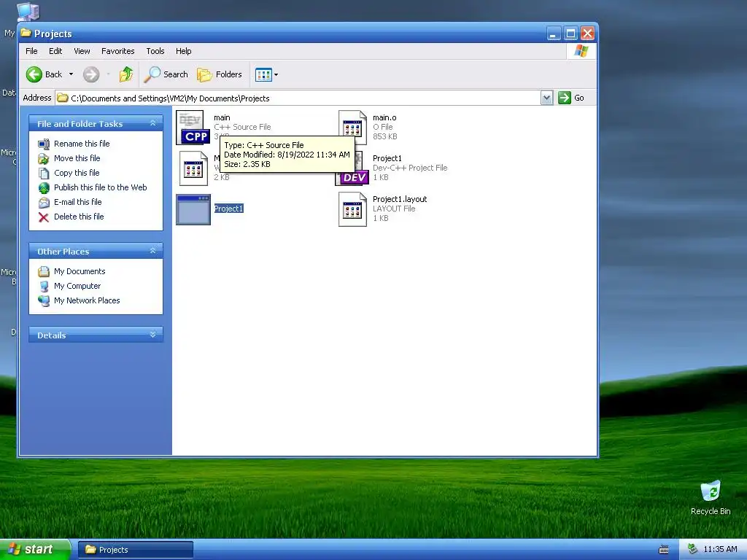Screen dimensions: 747x560
Task: Click Copy this file link
Action: click(76, 173)
